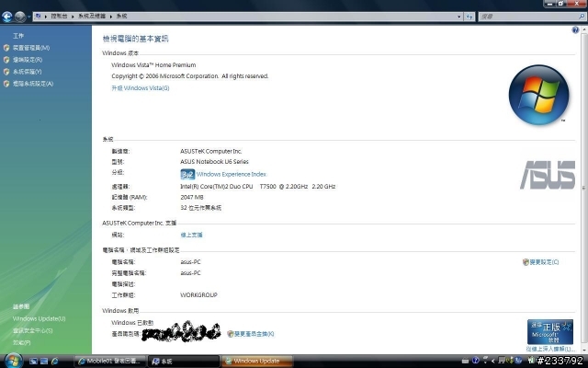Expand the arrow after 控制台 breadcrumb
The height and width of the screenshot is (368, 588).
point(73,17)
